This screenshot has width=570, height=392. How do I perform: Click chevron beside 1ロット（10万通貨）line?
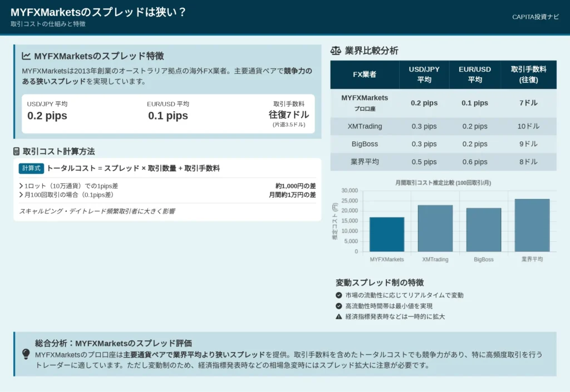21,186
